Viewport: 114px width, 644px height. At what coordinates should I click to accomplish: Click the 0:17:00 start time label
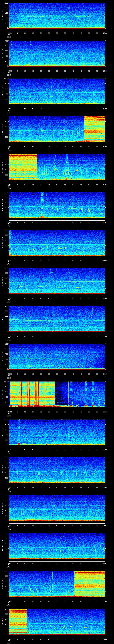coord(9,147)
